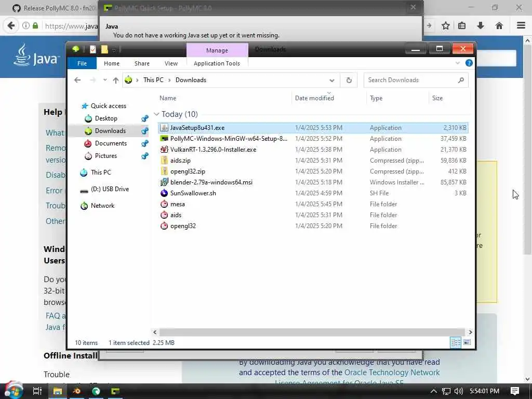The width and height of the screenshot is (532, 399).
Task: Click the opengl32 folder icon
Action: pyautogui.click(x=164, y=225)
